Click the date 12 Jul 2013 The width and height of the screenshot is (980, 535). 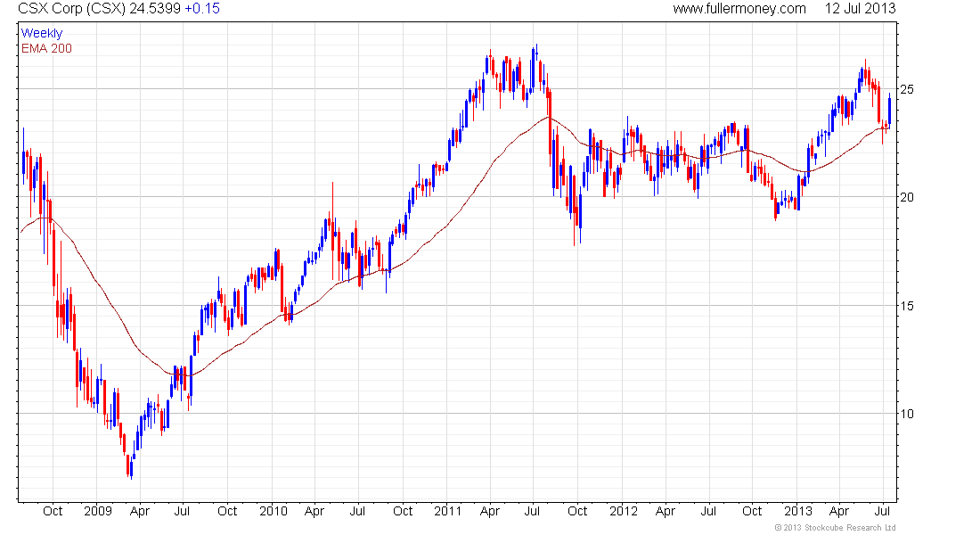[x=860, y=8]
